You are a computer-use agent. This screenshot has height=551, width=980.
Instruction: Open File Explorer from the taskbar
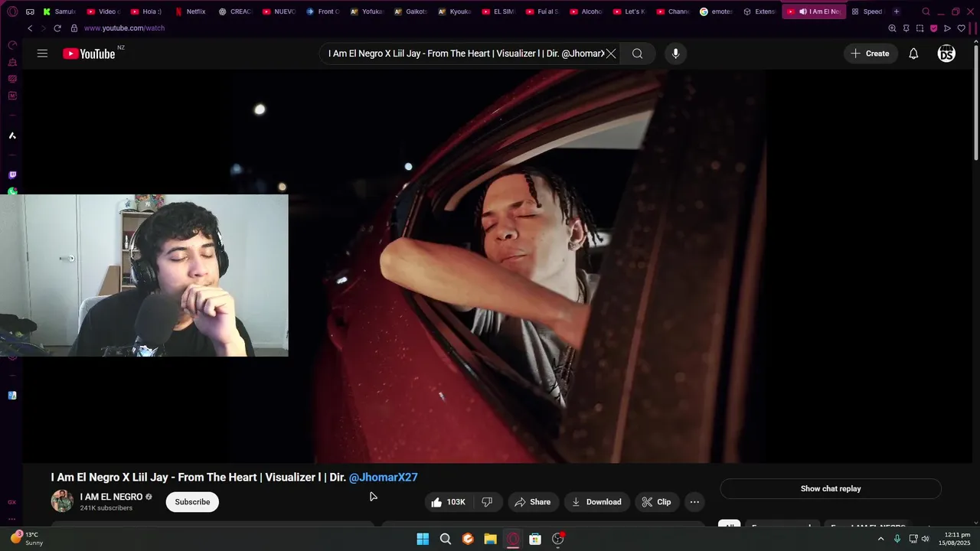coord(490,539)
